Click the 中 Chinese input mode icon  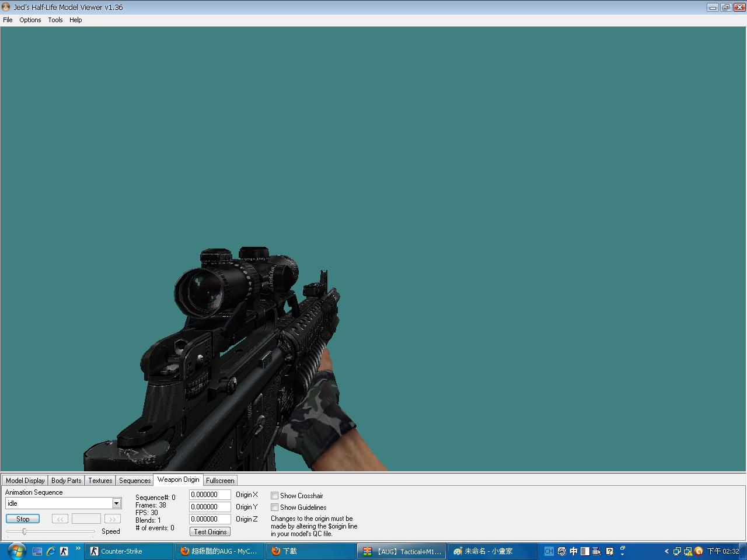pos(573,551)
